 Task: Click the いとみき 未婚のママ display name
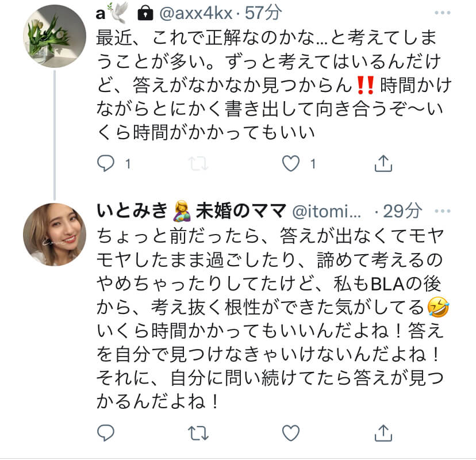click(x=190, y=211)
